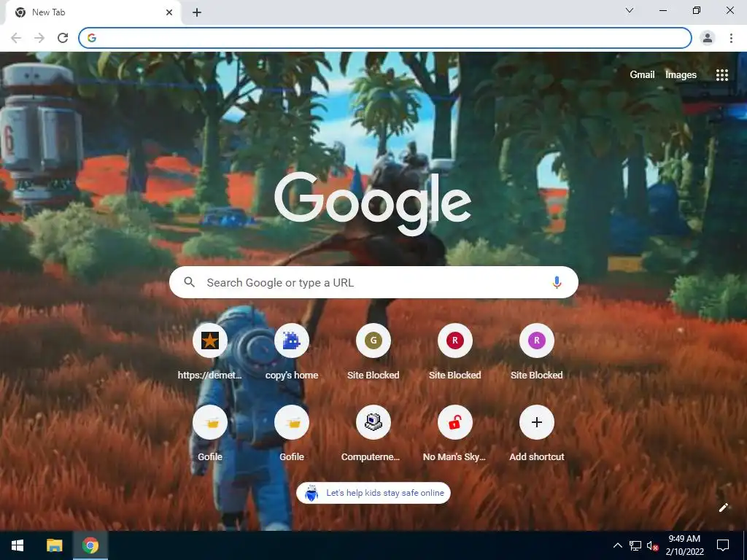Click the Chrome icon in the taskbar

coord(90,545)
